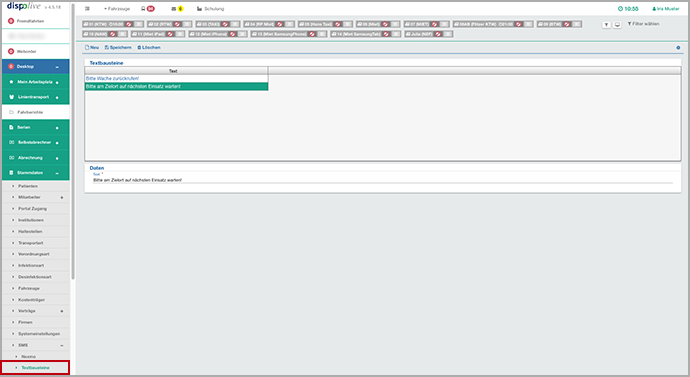The height and width of the screenshot is (377, 690).
Task: Click the settings gear icon at right of toolbar
Action: click(x=678, y=48)
